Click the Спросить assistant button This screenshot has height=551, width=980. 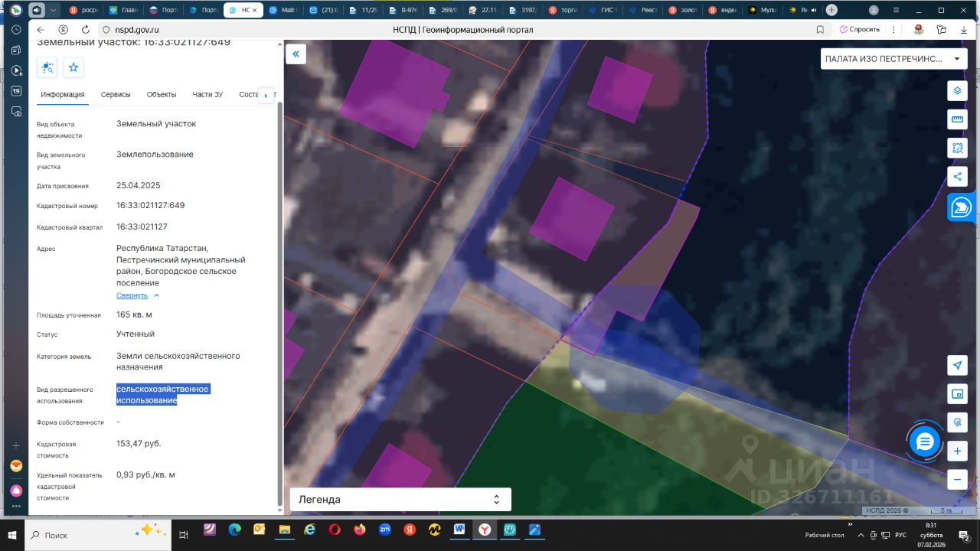(860, 29)
